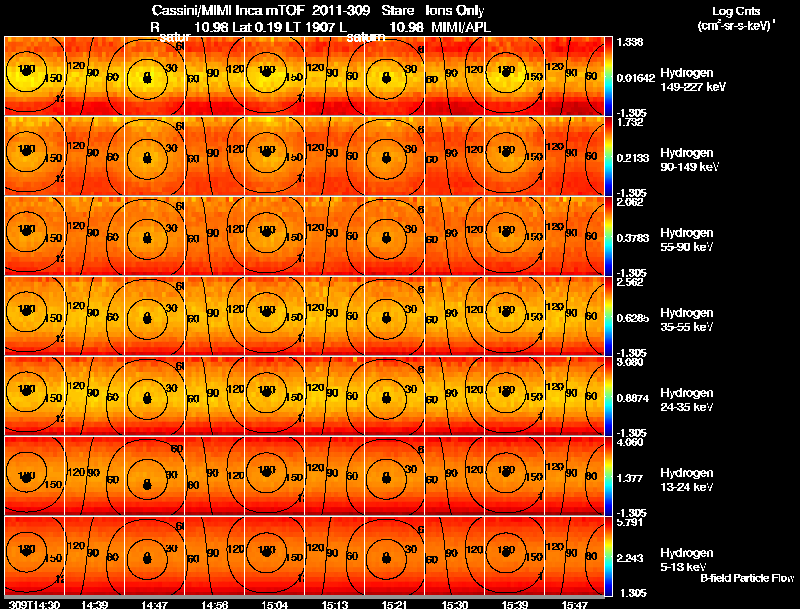Click the Log Cnts units heading
The image size is (800, 609).
(736, 11)
